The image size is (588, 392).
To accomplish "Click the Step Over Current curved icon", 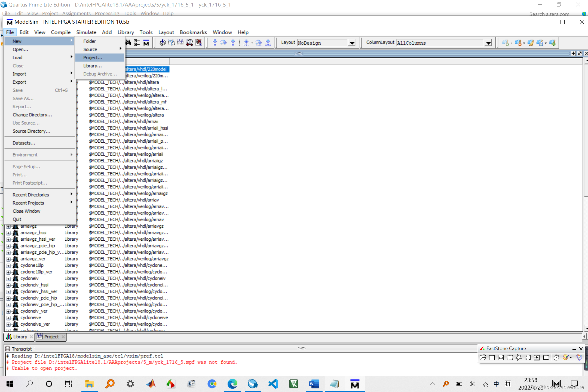I will [x=259, y=43].
